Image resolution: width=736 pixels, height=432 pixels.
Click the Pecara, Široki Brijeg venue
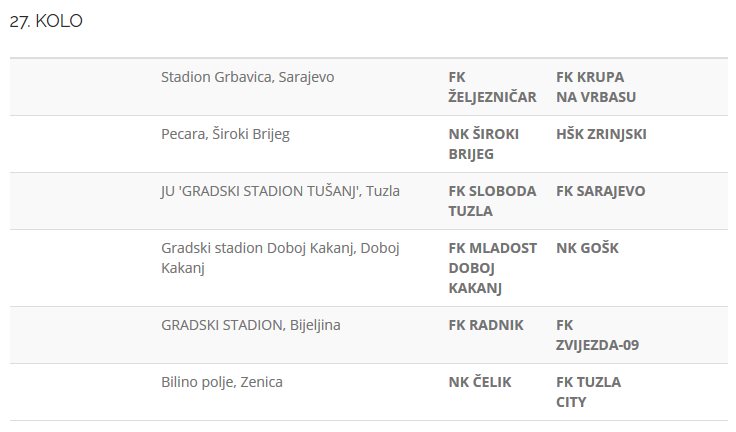(x=225, y=134)
